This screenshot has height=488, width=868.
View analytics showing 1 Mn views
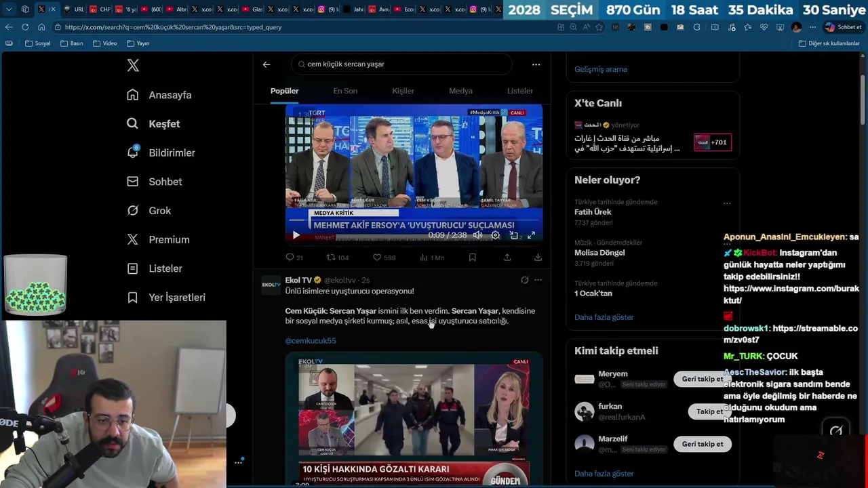click(x=432, y=258)
